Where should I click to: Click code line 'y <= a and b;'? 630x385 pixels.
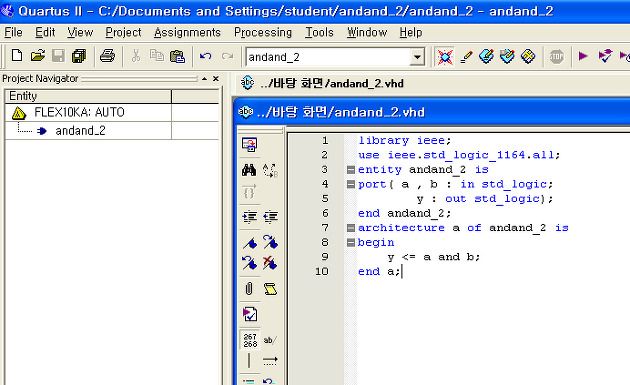tap(434, 257)
